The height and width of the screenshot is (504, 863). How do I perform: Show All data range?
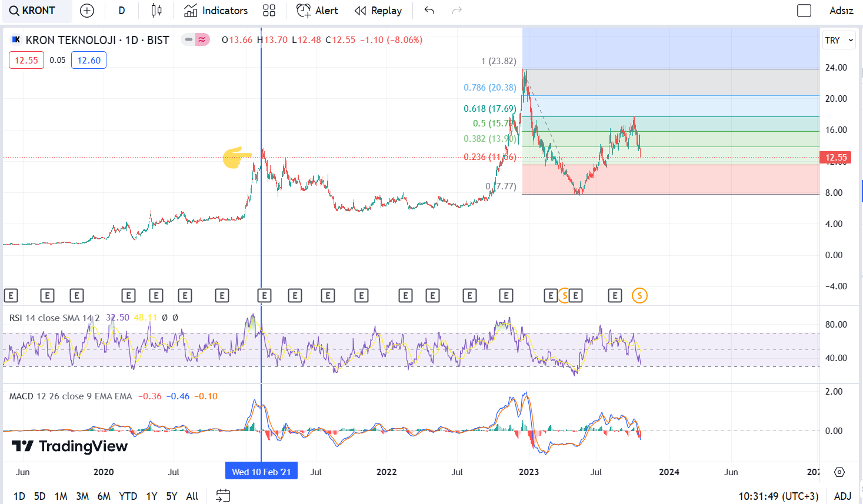point(192,496)
